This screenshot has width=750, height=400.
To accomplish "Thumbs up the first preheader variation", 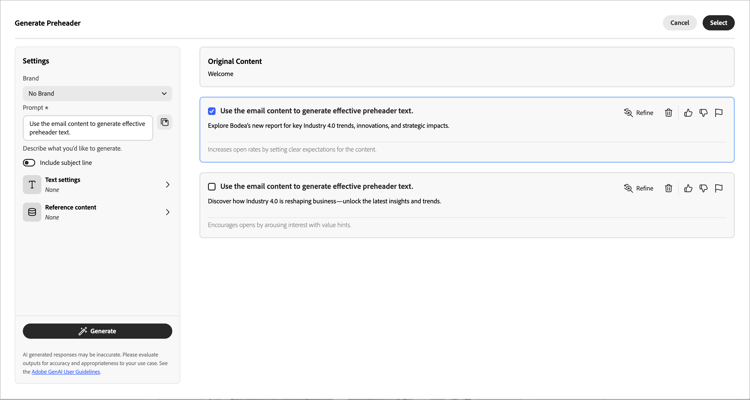I will pyautogui.click(x=688, y=113).
